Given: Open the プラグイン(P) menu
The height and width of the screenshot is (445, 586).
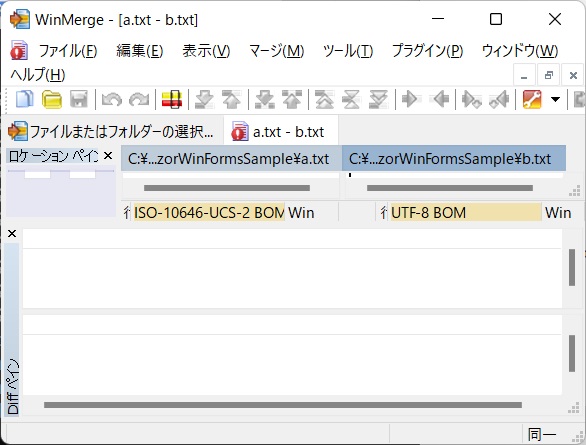Looking at the screenshot, I should tap(428, 51).
